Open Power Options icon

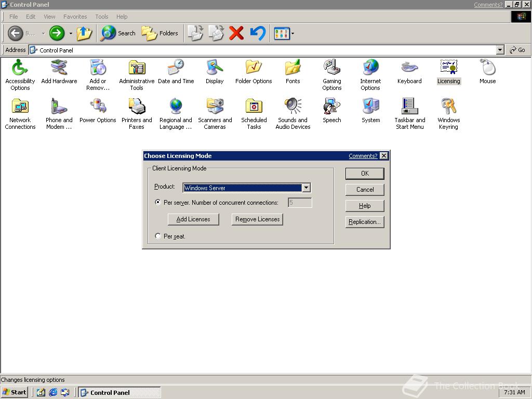point(98,111)
